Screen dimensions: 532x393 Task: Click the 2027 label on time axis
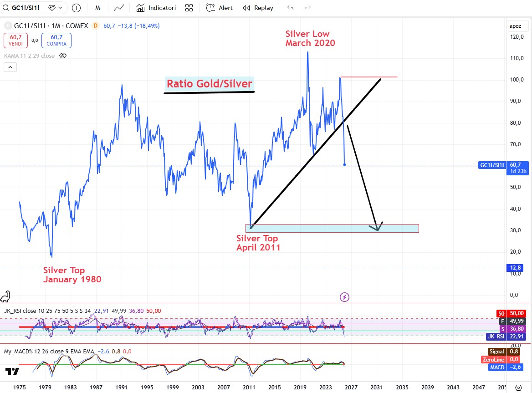tap(351, 387)
